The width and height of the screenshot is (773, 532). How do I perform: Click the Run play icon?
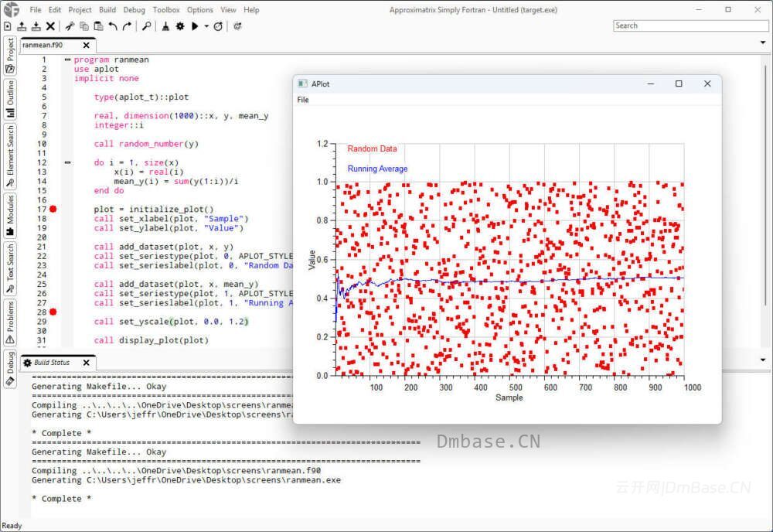click(195, 26)
